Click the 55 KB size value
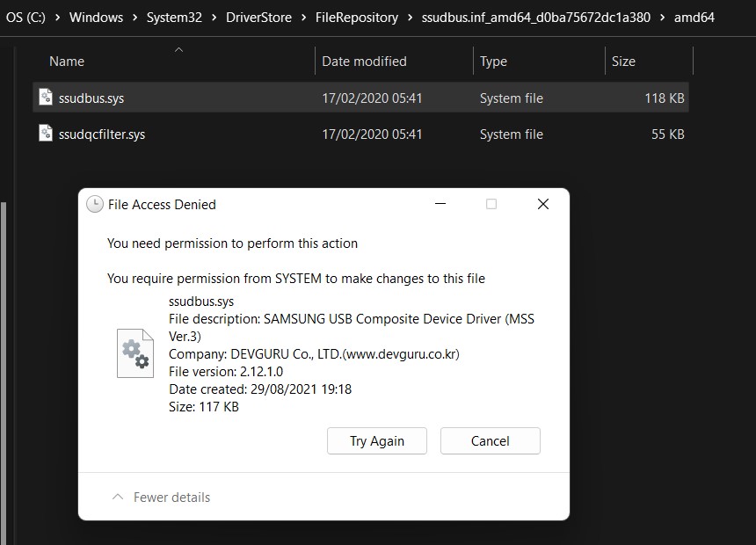Viewport: 756px width, 545px height. coord(668,134)
